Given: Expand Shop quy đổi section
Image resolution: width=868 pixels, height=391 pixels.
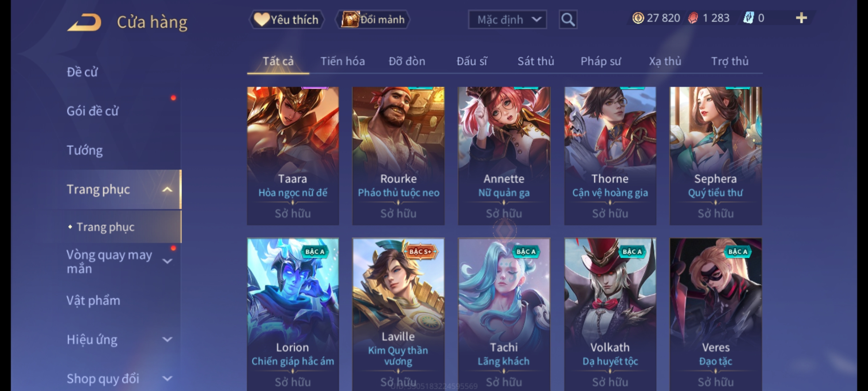Looking at the screenshot, I should (167, 379).
